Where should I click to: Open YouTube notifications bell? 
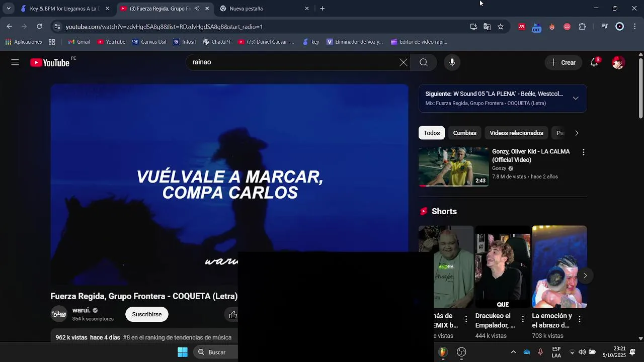tap(594, 62)
